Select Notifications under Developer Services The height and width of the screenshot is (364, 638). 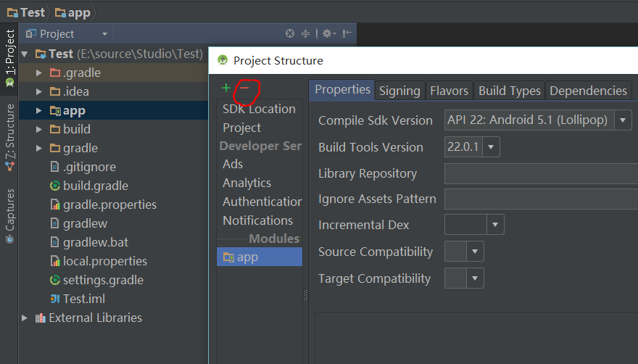pyautogui.click(x=258, y=220)
